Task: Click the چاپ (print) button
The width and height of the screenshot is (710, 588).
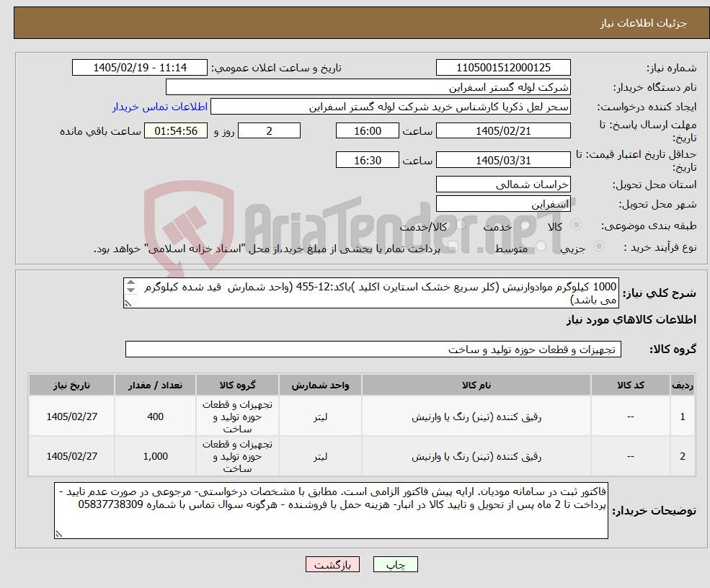Action: click(395, 564)
